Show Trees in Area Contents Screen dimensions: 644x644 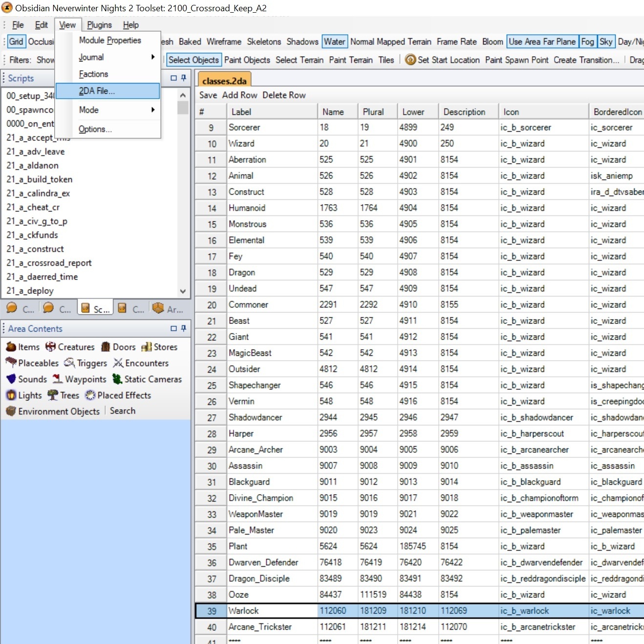63,395
